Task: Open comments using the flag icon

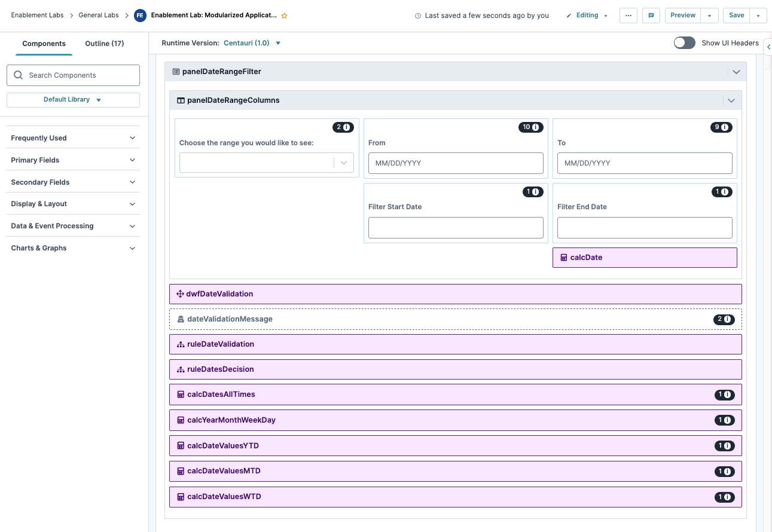Action: tap(651, 15)
